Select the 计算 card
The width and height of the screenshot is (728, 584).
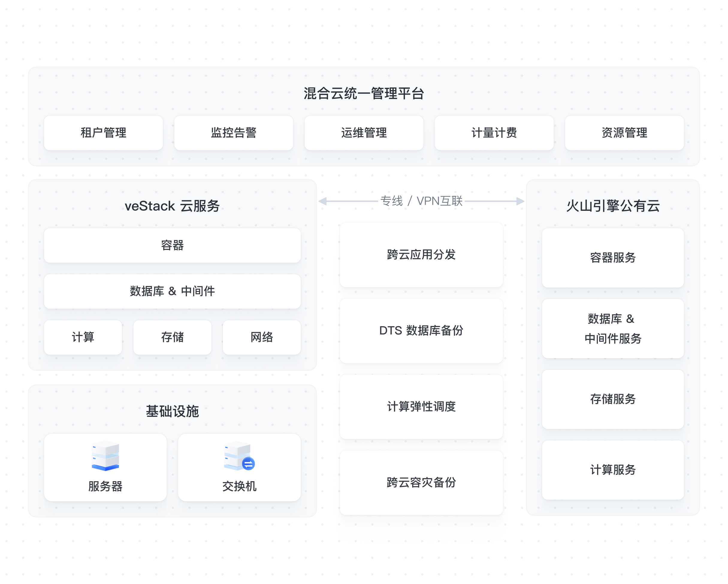(x=83, y=337)
